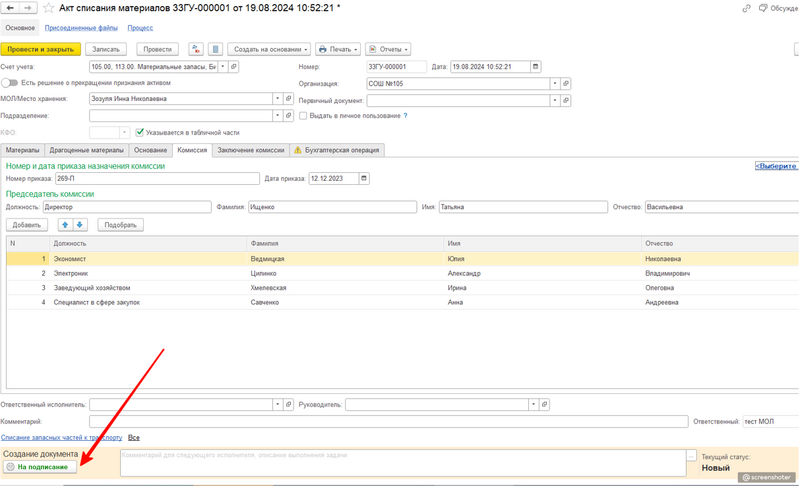This screenshot has width=800, height=487.
Task: Check Выдать в личное пользование checkbox
Action: (304, 116)
